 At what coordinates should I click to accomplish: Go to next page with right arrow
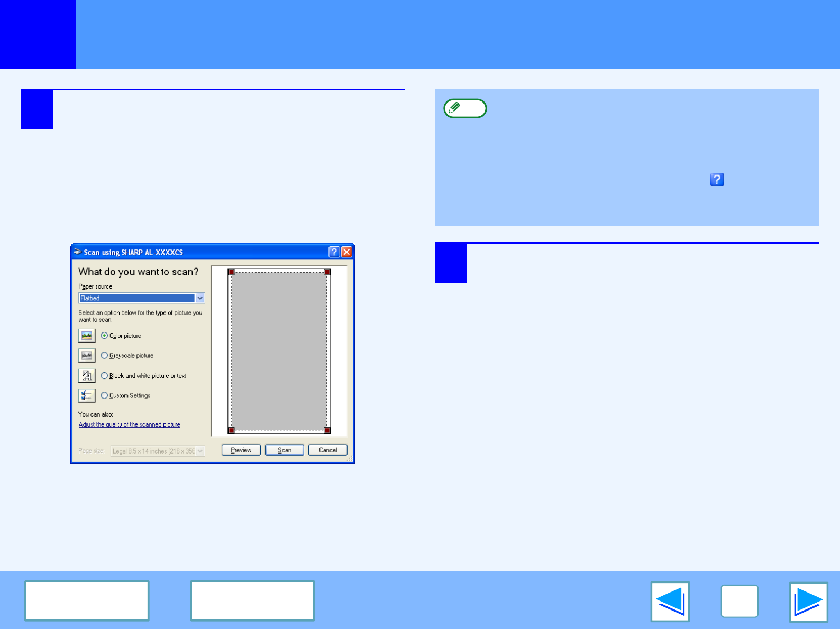808,602
